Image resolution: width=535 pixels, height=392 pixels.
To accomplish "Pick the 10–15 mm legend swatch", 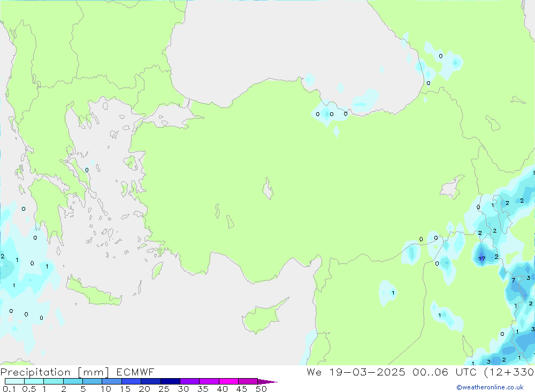I will pos(112,381).
